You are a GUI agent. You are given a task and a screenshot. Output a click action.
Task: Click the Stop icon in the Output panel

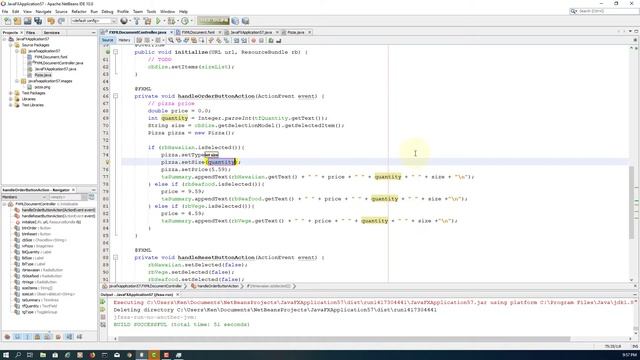(103, 317)
